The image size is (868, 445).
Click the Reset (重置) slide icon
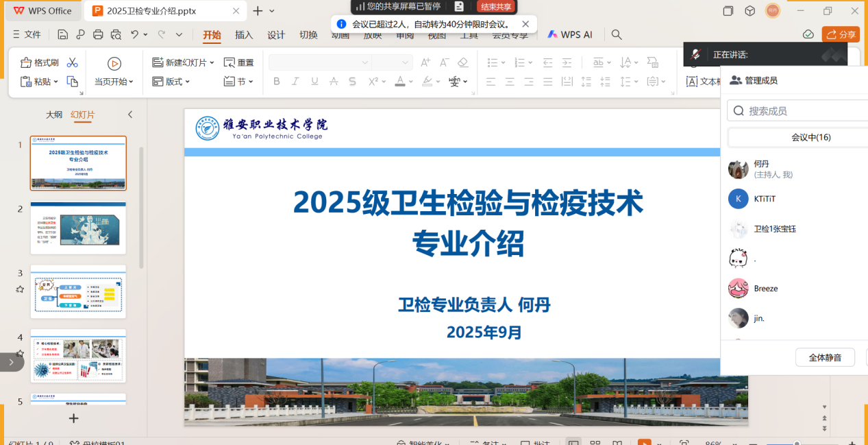click(x=230, y=62)
